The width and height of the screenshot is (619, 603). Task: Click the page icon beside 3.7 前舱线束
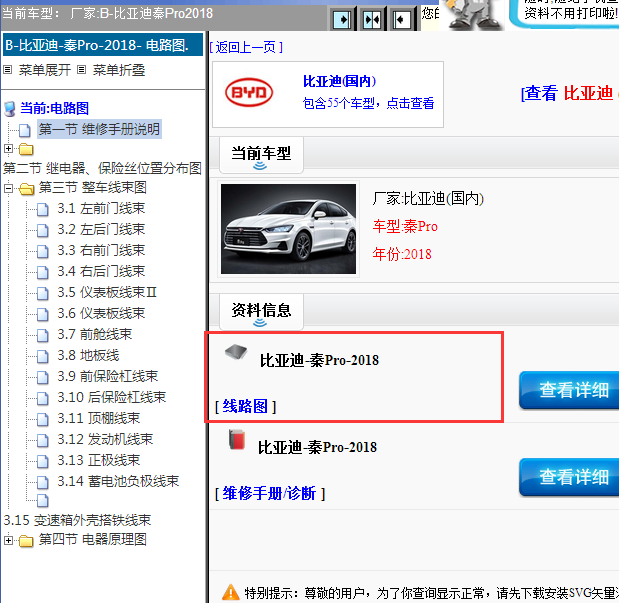43,335
